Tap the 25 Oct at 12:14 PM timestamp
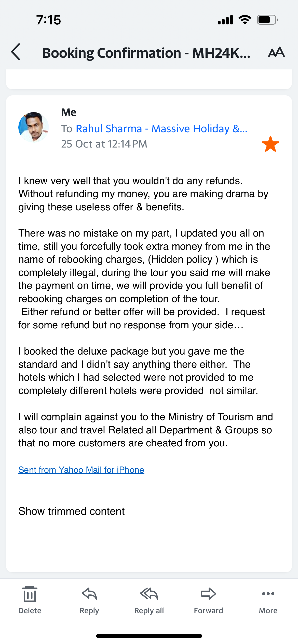 pos(104,144)
